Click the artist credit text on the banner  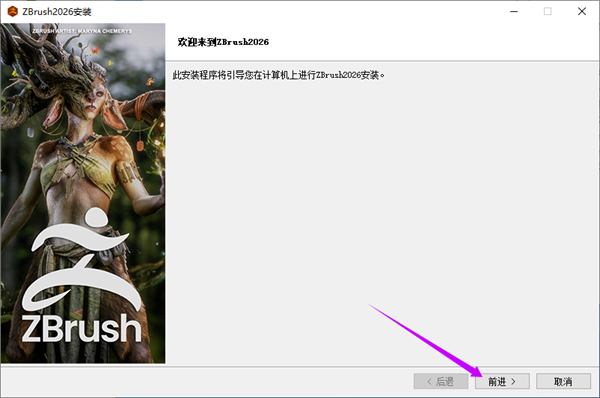click(82, 31)
